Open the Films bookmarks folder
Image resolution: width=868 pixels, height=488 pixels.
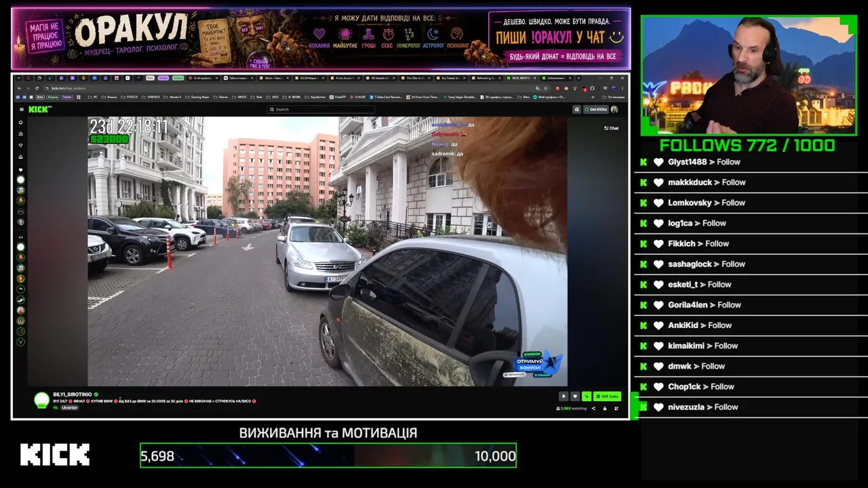524,97
